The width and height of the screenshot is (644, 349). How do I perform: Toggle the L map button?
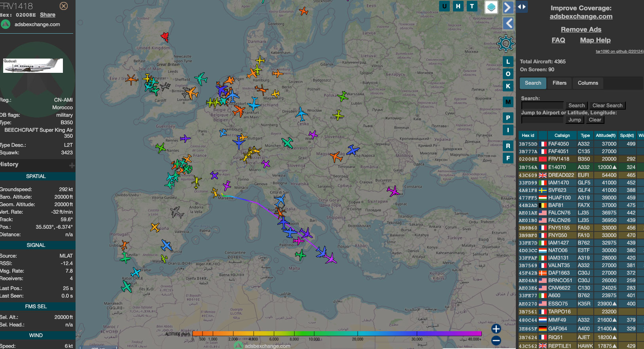pos(508,61)
